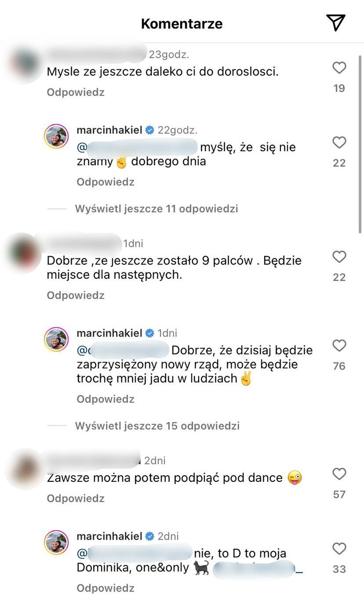
Task: Open marcinhakiel username in the 22godz. reply
Action: click(109, 130)
